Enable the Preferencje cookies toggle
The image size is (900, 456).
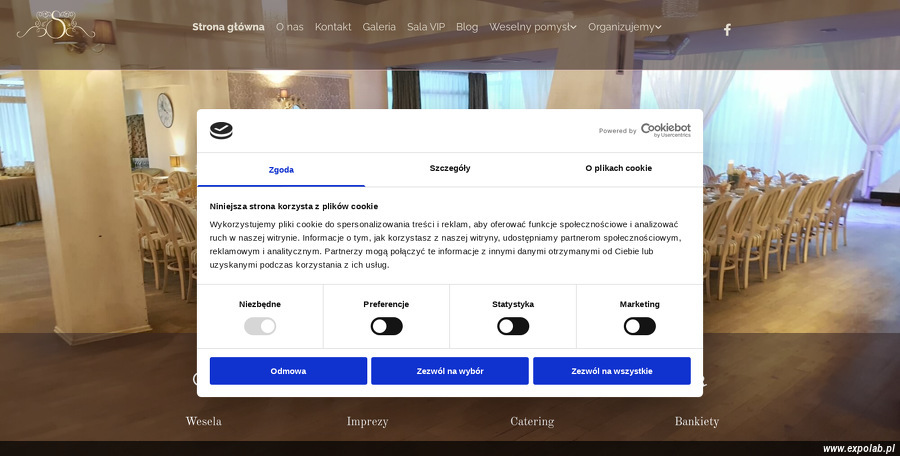pyautogui.click(x=386, y=326)
